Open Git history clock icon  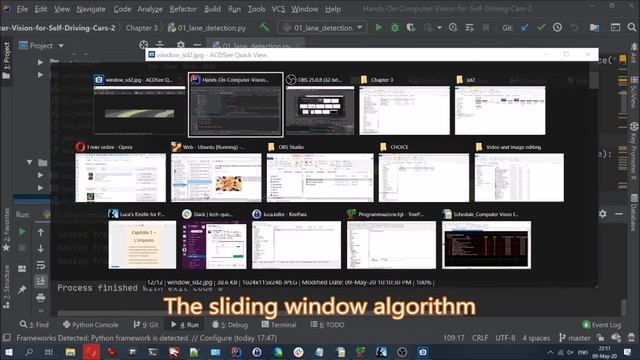click(557, 27)
